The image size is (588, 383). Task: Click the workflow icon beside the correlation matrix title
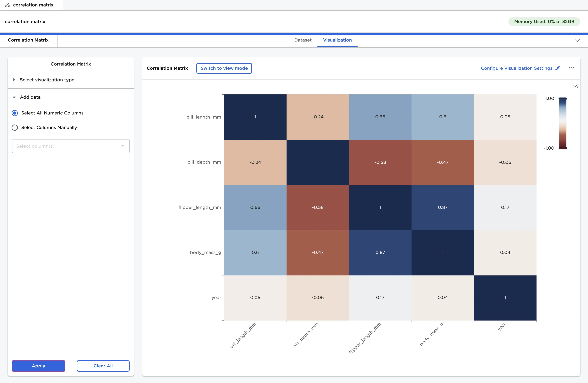(x=7, y=5)
